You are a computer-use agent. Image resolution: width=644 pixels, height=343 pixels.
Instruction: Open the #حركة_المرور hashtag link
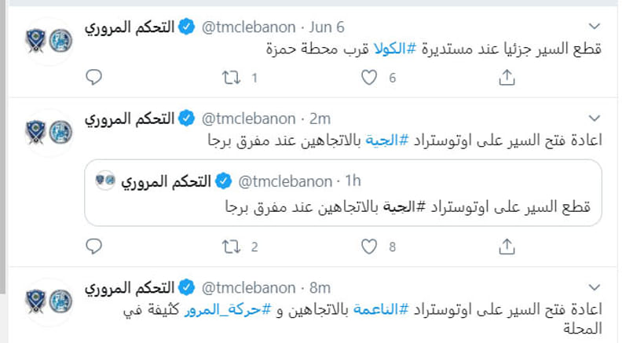point(228,309)
